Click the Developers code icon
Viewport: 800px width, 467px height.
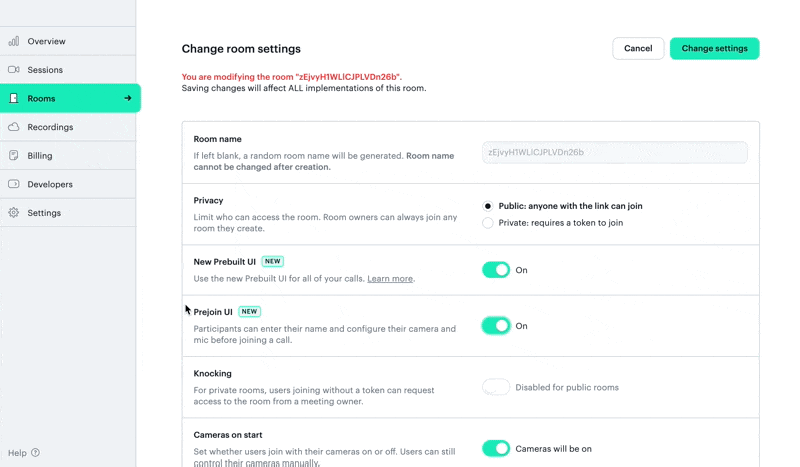[x=14, y=184]
